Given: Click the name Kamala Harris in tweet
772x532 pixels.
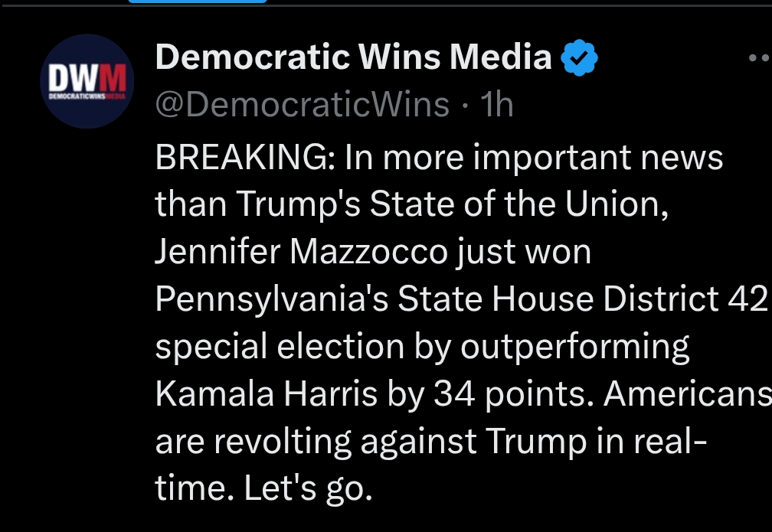Looking at the screenshot, I should [x=267, y=394].
